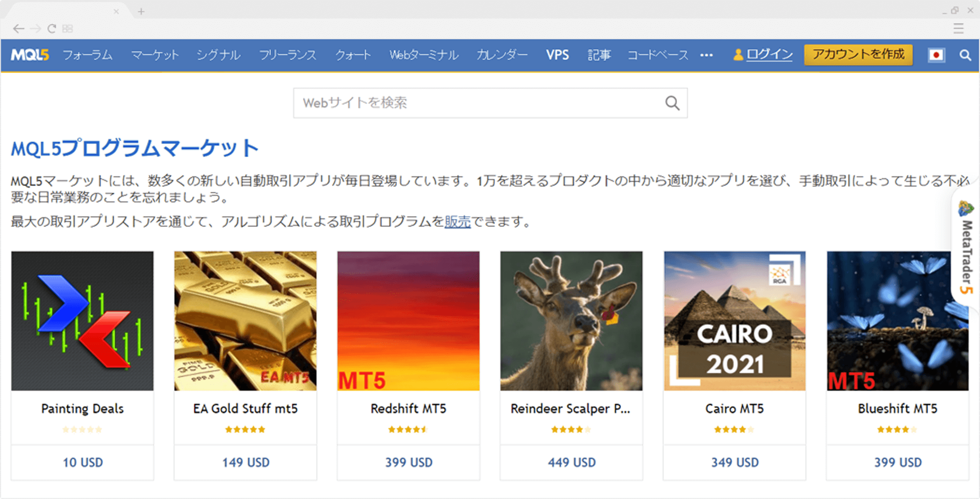The height and width of the screenshot is (499, 980).
Task: Open the Cairo 2021 pyramids thumbnail
Action: (x=735, y=321)
